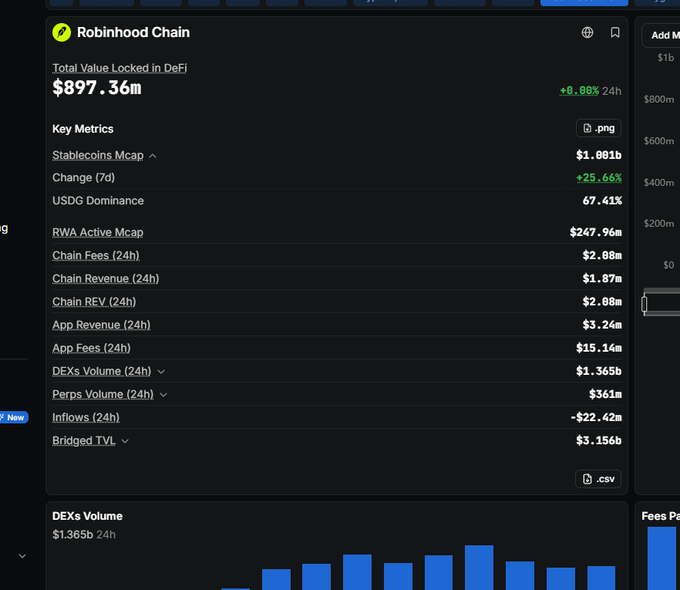Click the +25.66% 7d change value

tap(599, 177)
